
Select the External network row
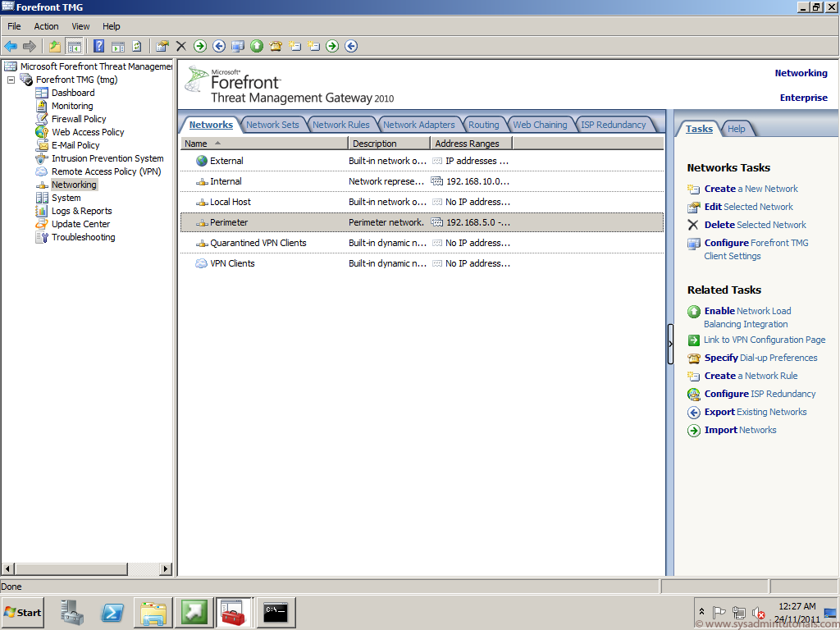(422, 161)
